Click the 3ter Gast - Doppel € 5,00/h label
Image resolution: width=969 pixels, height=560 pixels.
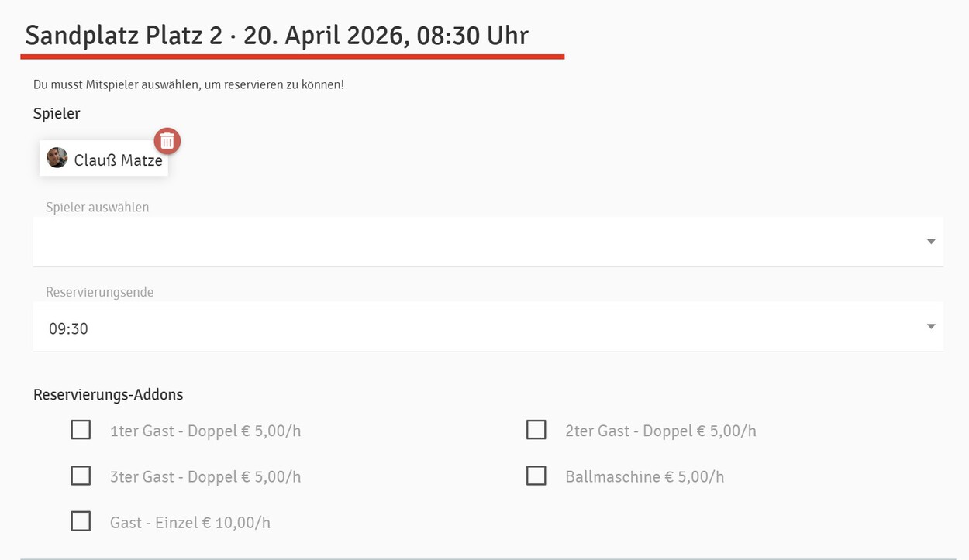pyautogui.click(x=205, y=477)
